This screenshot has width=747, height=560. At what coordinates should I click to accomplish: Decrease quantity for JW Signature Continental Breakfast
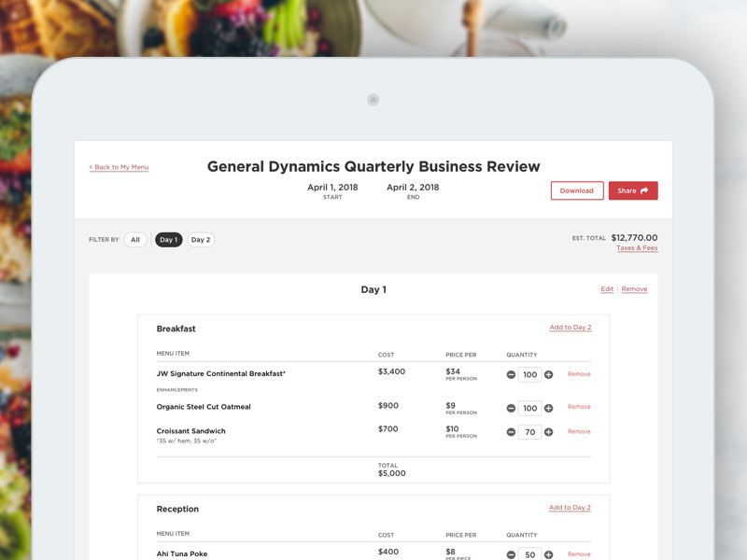(x=511, y=375)
